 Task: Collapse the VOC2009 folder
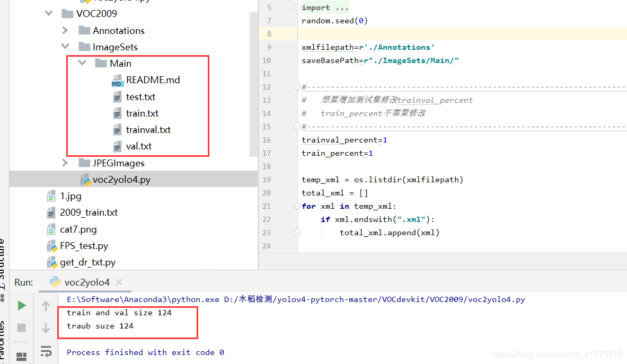click(x=49, y=13)
